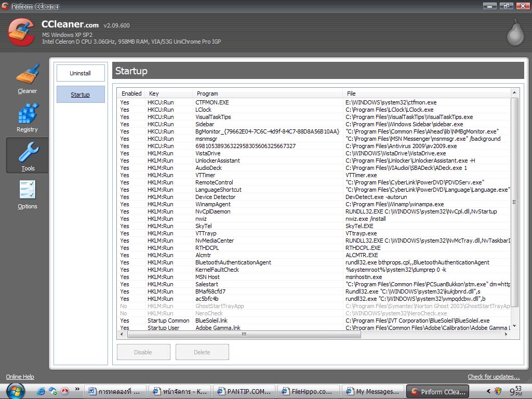Select the KernelFaultCheck startup entry
Viewport: 532px width, 399px height.
(313, 270)
